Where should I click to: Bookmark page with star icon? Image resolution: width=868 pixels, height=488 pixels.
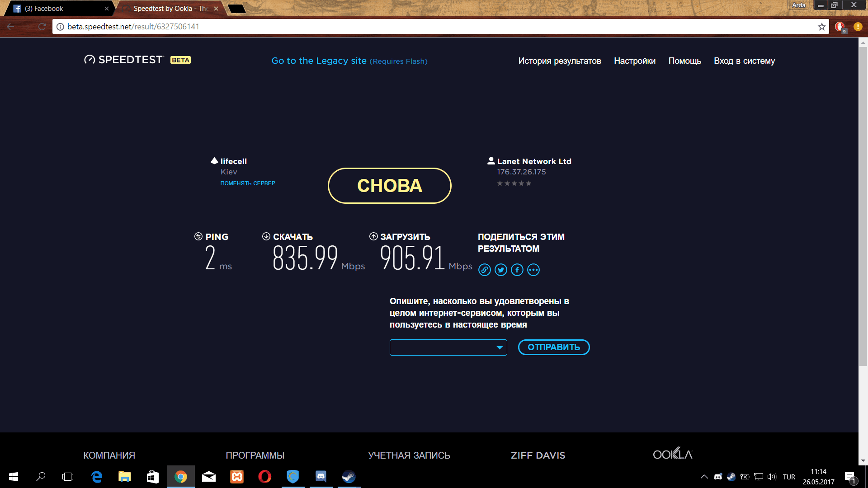pyautogui.click(x=821, y=27)
